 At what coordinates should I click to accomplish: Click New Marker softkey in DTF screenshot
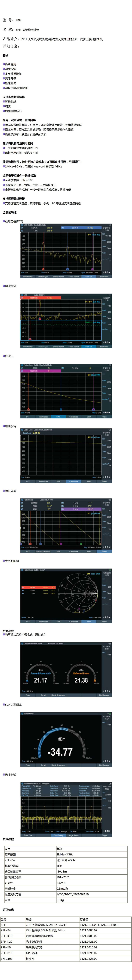[28, 277]
